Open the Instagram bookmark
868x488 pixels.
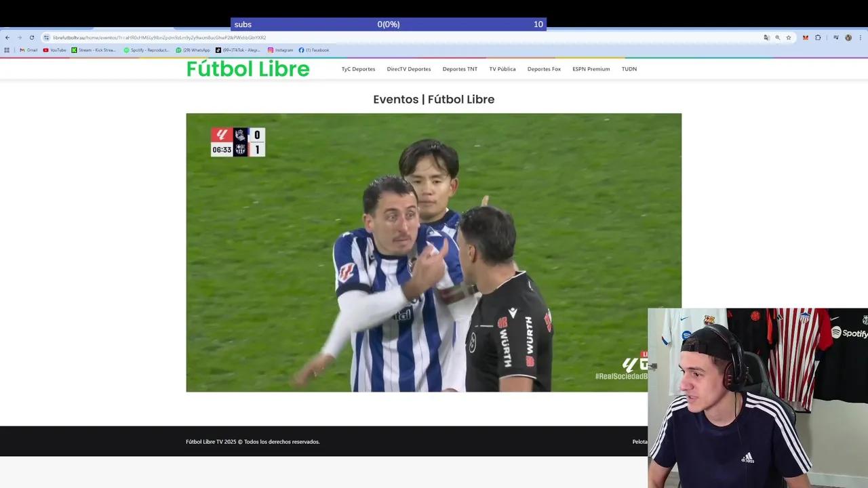pos(280,50)
